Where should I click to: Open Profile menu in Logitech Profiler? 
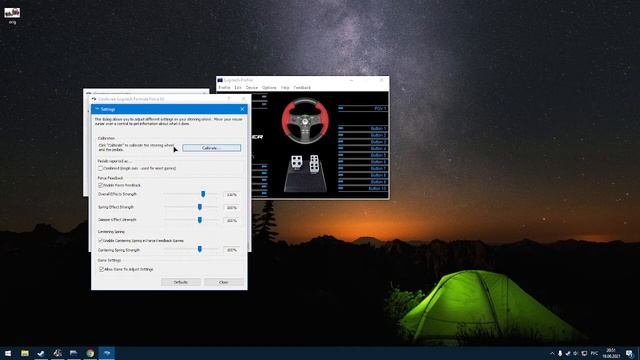click(224, 88)
